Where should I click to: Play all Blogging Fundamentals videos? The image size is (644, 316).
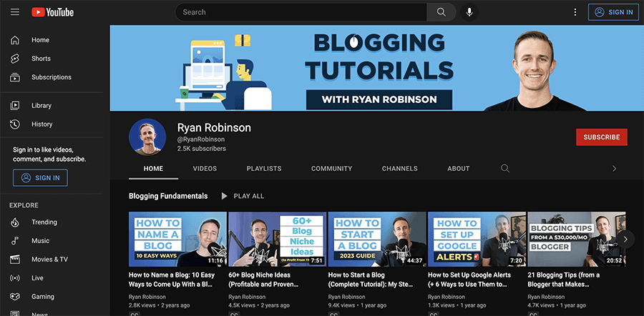(242, 196)
